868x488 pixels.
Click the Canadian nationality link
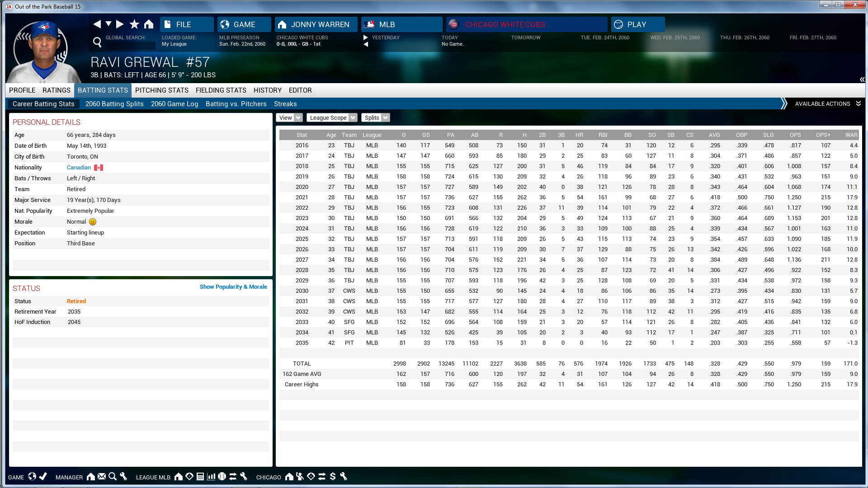(79, 168)
